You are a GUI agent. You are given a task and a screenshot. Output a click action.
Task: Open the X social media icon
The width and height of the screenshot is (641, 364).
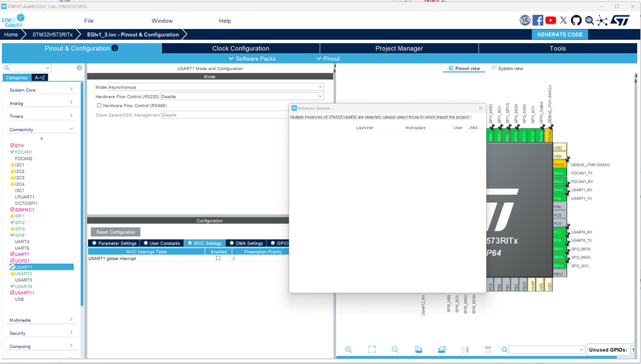tap(564, 21)
